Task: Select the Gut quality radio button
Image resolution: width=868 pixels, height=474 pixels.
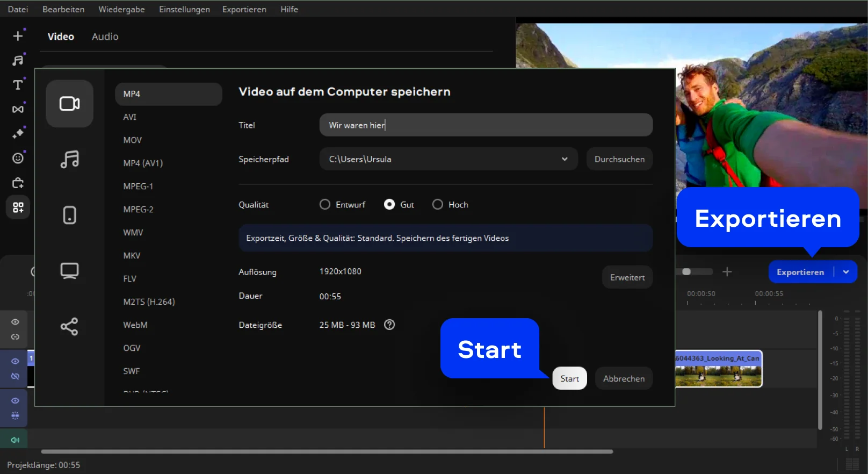Action: [389, 205]
